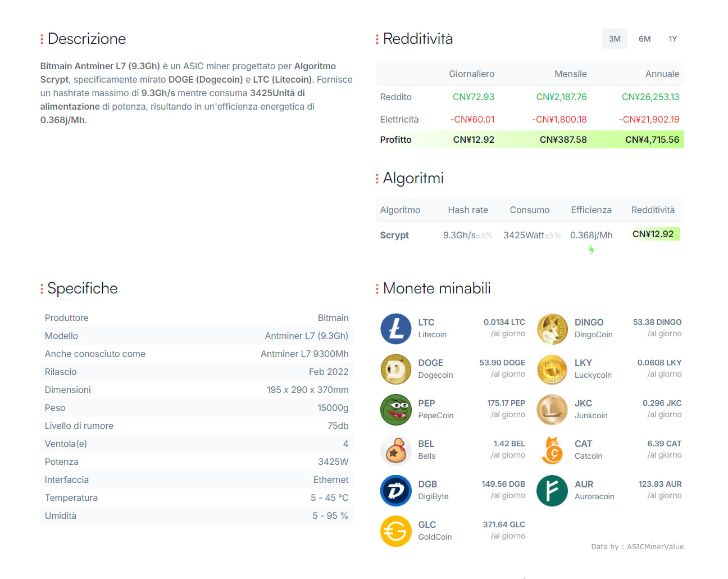Click the Algoritmi section heading
Viewport: 728px width, 579px height.
(x=413, y=178)
